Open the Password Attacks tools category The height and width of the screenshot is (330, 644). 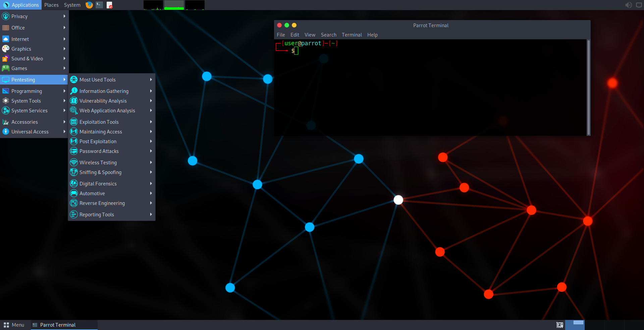click(x=98, y=151)
